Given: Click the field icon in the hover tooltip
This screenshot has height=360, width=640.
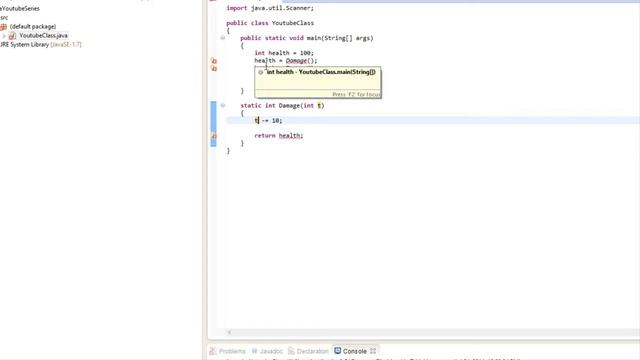Looking at the screenshot, I should (x=260, y=72).
